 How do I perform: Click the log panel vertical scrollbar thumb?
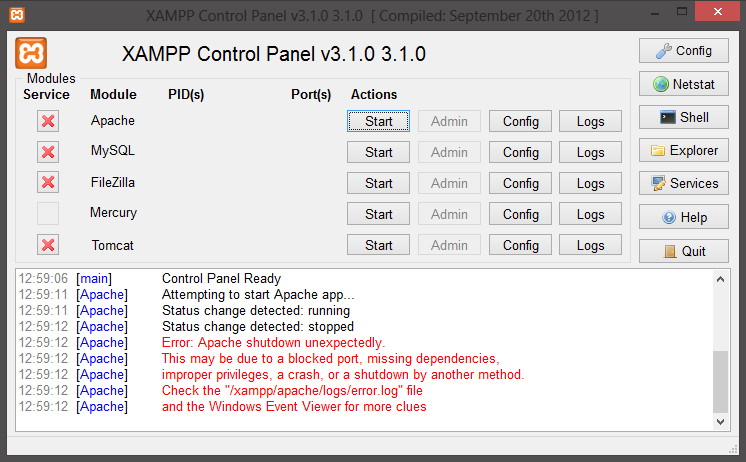721,381
